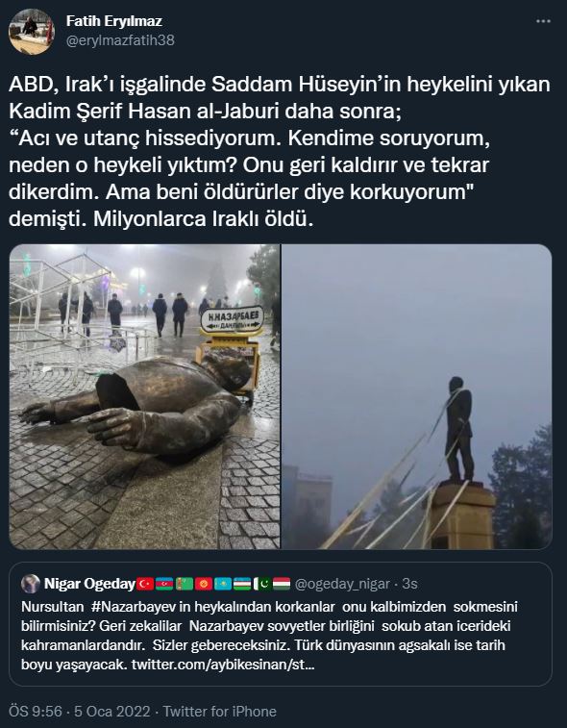Viewport: 567px width, 728px height.
Task: Open the @erylmazfatih38 handle
Action: (x=120, y=40)
